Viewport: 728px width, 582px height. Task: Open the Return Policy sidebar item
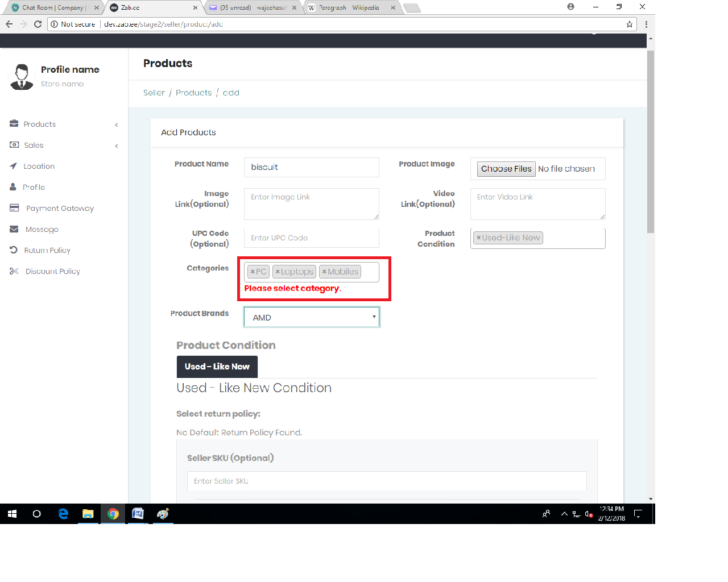pyautogui.click(x=47, y=250)
